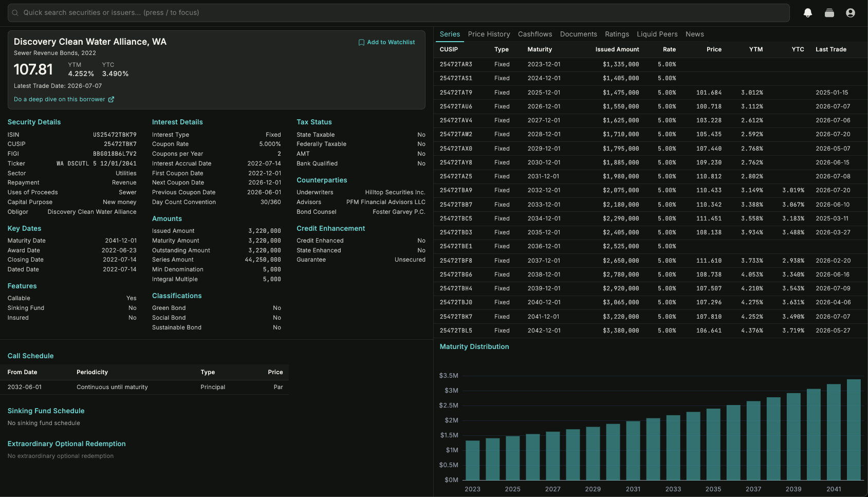Viewport: 868px width, 497px height.
Task: Click the Series Amount value 44,250,000
Action: 263,260
